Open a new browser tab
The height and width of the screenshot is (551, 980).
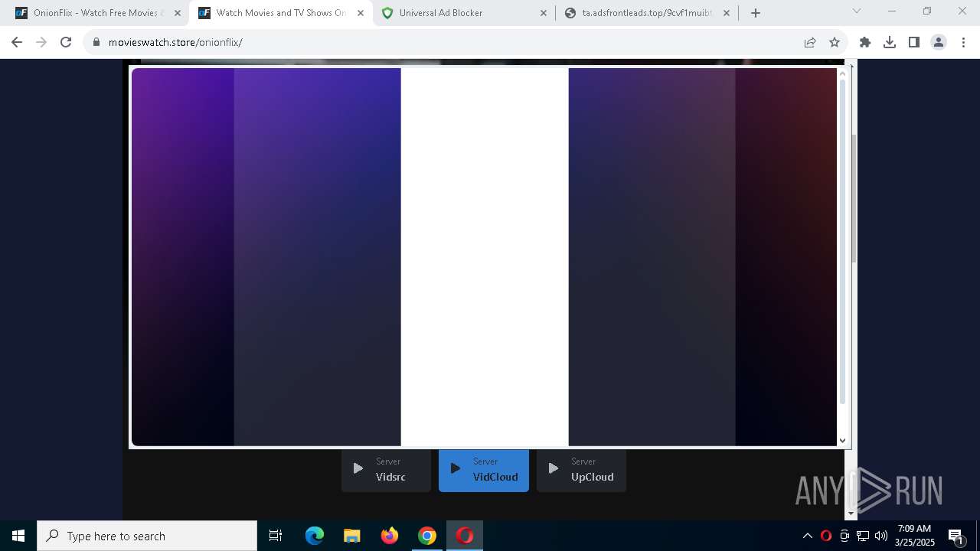click(756, 12)
